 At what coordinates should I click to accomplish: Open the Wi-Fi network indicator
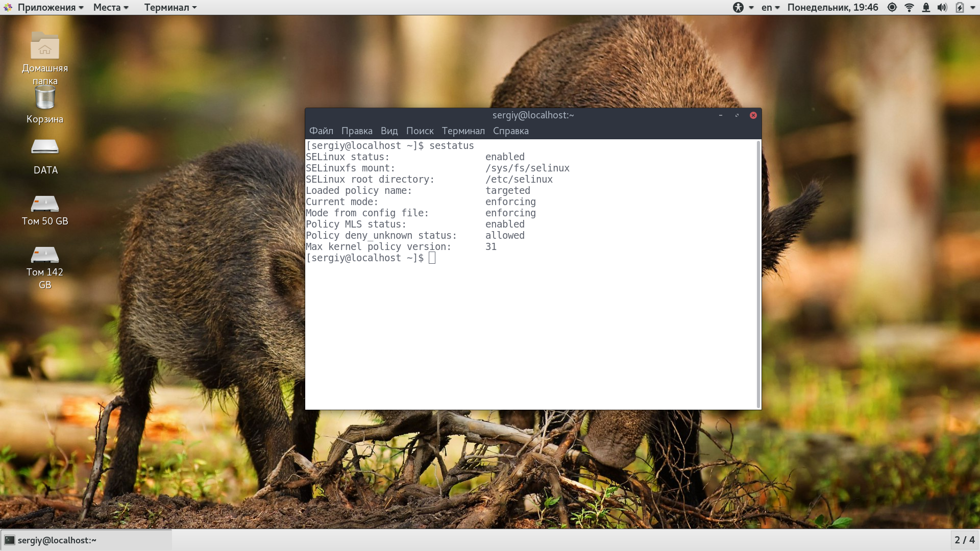(909, 7)
